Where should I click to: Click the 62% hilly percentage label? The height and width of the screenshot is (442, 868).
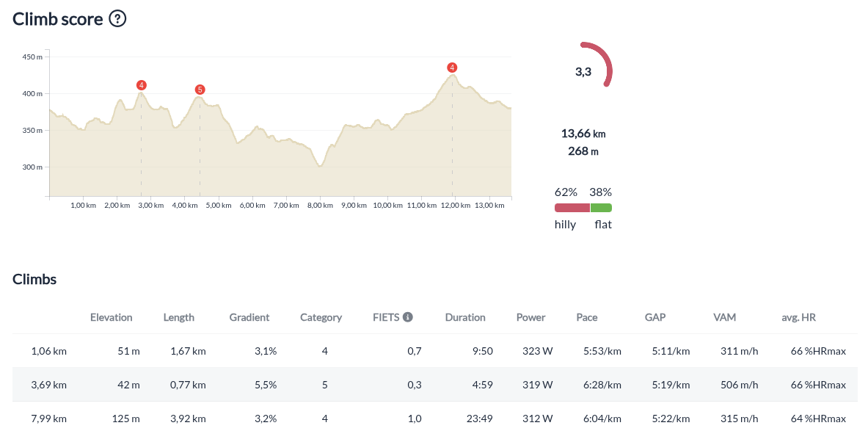coord(566,192)
